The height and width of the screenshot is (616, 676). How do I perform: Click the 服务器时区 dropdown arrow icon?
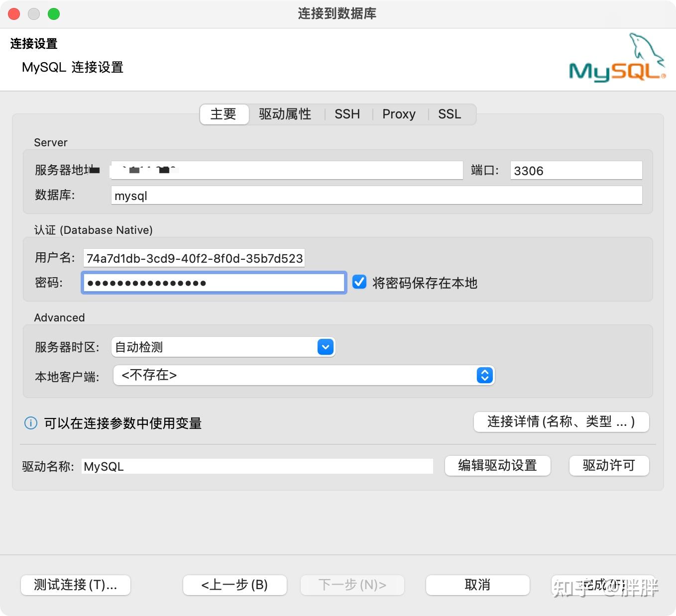click(325, 347)
